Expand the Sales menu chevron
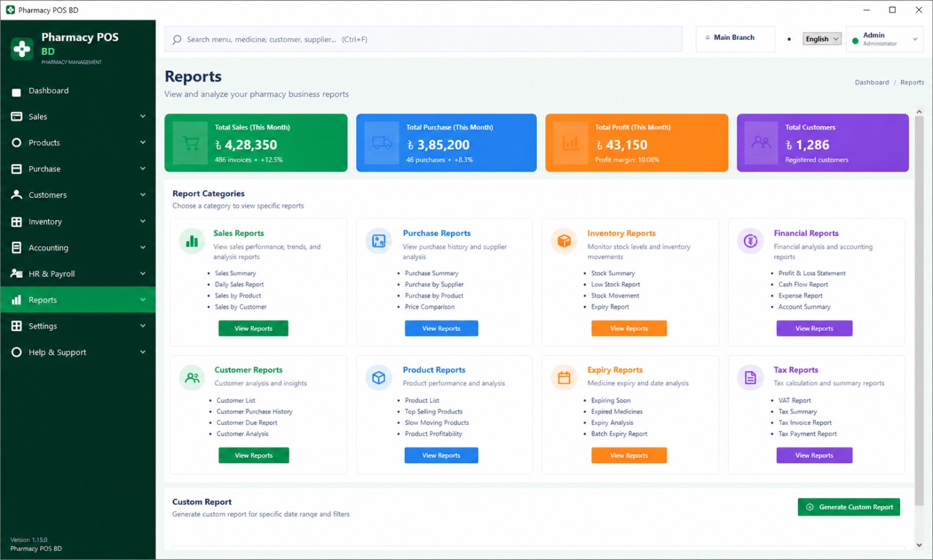 pyautogui.click(x=143, y=116)
